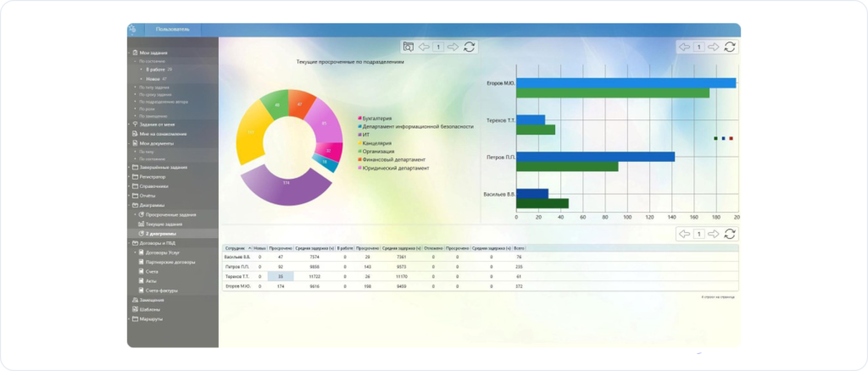868x371 pixels.
Task: Go to next page in donut chart toolbar
Action: tap(453, 47)
